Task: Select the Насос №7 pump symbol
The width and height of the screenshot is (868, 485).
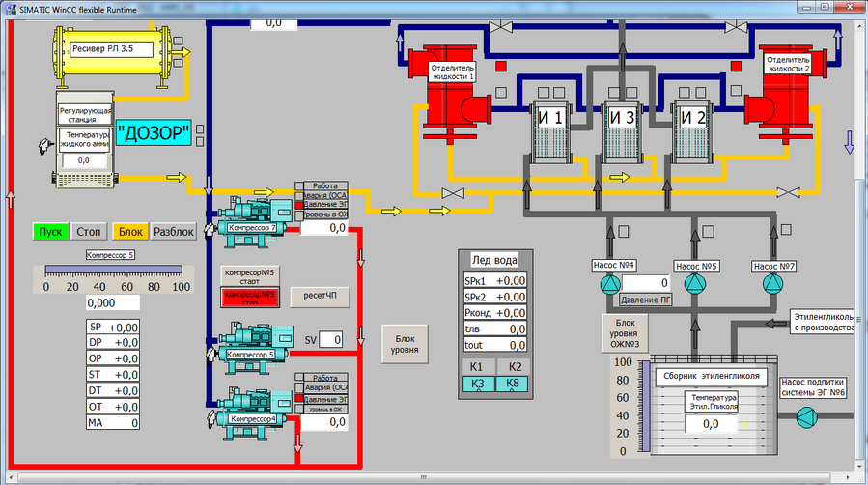Action: 772,284
